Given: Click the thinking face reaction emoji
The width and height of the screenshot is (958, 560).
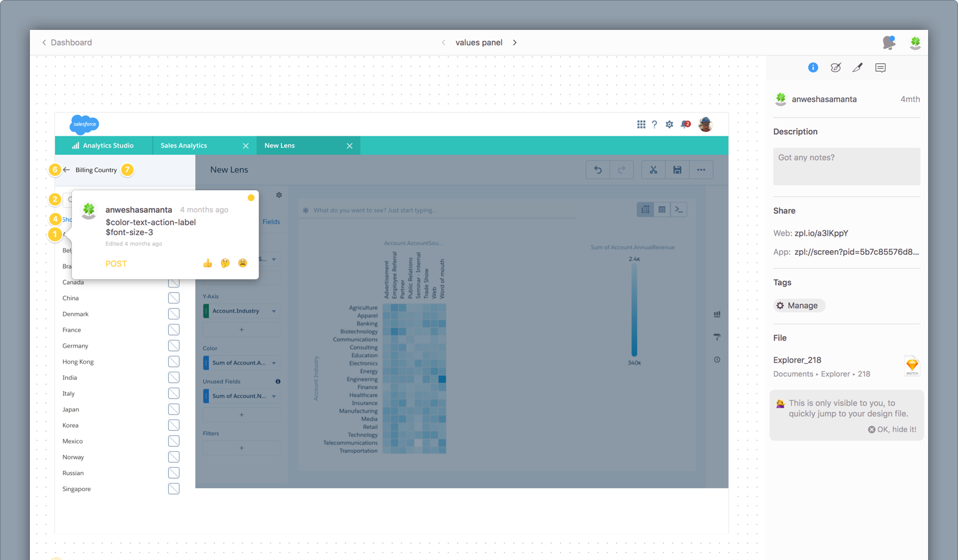Looking at the screenshot, I should coord(225,263).
